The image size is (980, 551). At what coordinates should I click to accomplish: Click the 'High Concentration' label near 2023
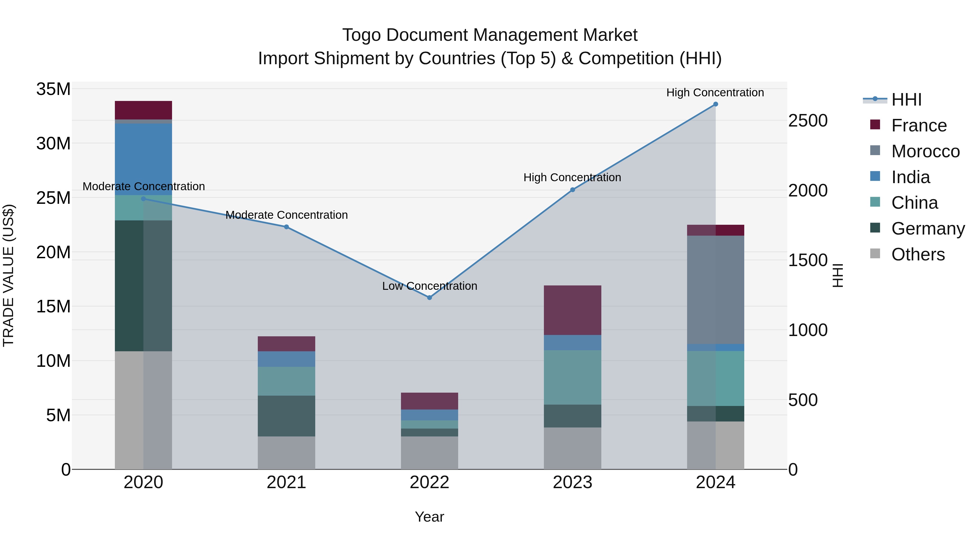(x=572, y=177)
